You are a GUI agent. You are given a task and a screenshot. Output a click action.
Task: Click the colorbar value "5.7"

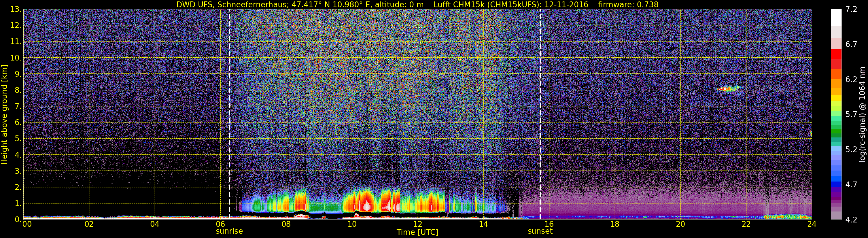point(851,115)
